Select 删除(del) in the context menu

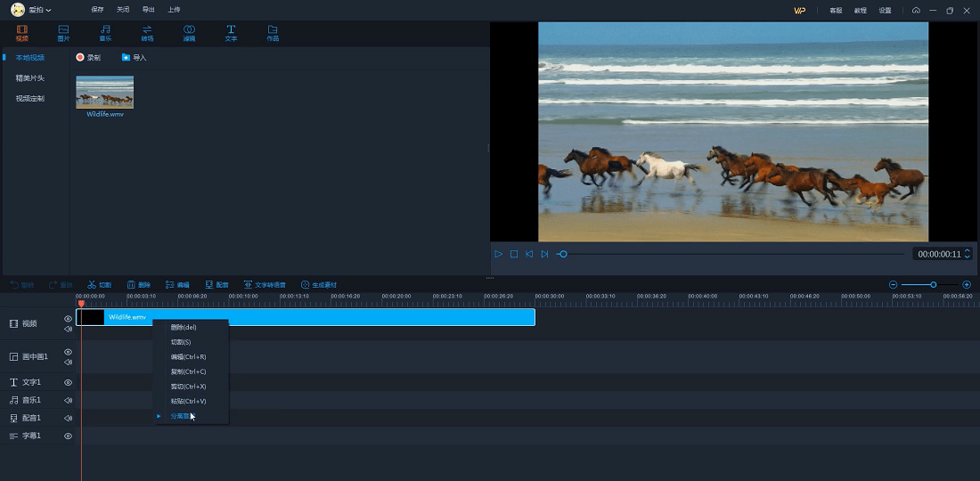point(183,327)
